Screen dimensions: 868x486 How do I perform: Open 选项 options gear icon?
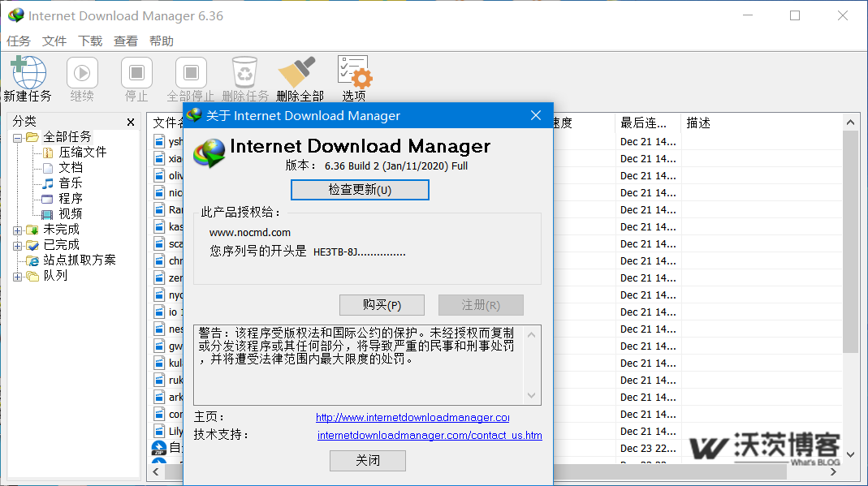[354, 72]
